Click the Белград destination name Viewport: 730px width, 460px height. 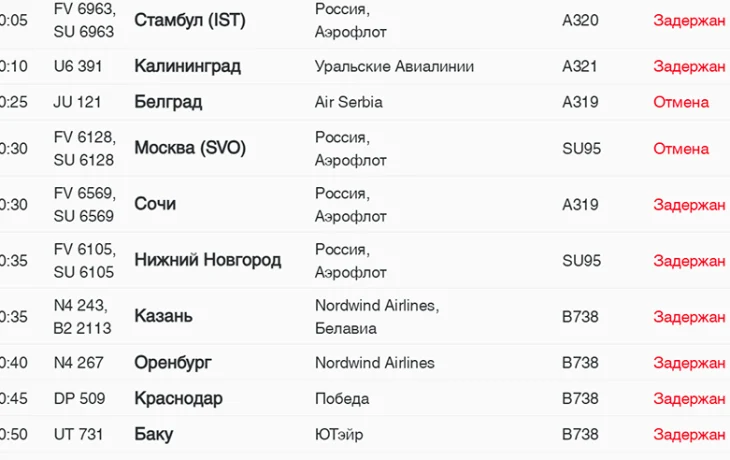pyautogui.click(x=168, y=102)
